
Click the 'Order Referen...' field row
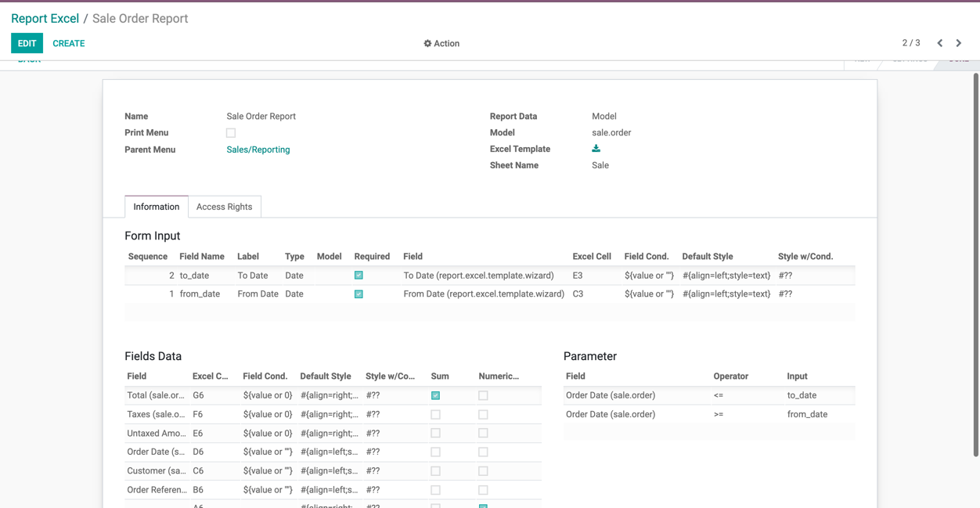coord(333,489)
